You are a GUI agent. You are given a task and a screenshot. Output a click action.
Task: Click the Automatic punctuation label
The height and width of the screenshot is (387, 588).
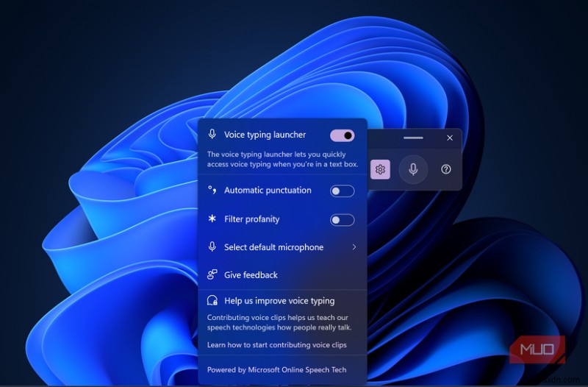[x=268, y=191]
